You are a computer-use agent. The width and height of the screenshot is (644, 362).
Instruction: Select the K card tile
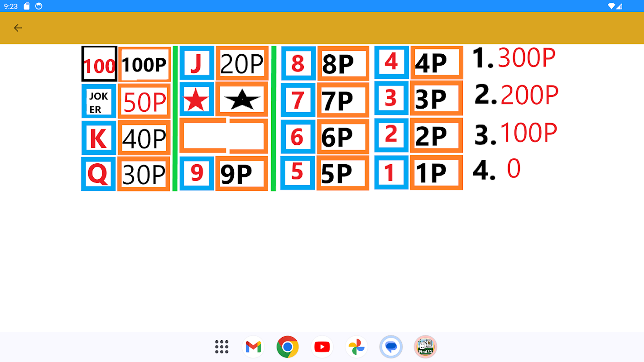(99, 138)
